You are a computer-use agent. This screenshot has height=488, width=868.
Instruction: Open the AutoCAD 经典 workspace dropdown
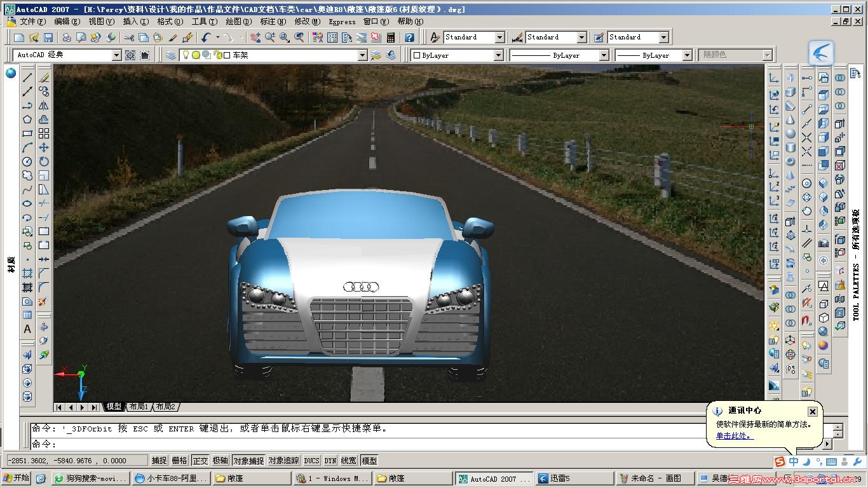(116, 55)
